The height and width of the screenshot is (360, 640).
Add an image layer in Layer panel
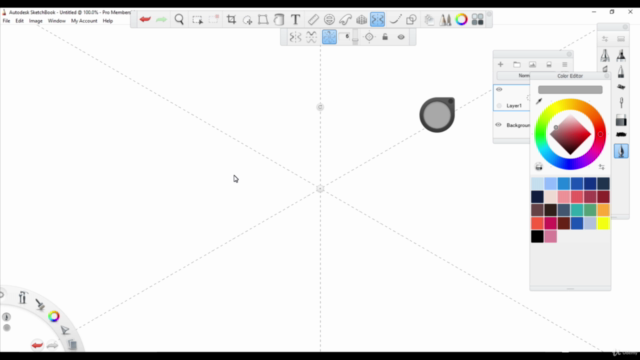[533, 64]
